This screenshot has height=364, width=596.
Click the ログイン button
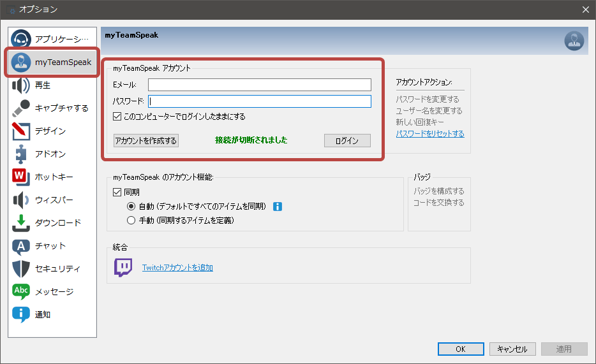click(x=347, y=140)
